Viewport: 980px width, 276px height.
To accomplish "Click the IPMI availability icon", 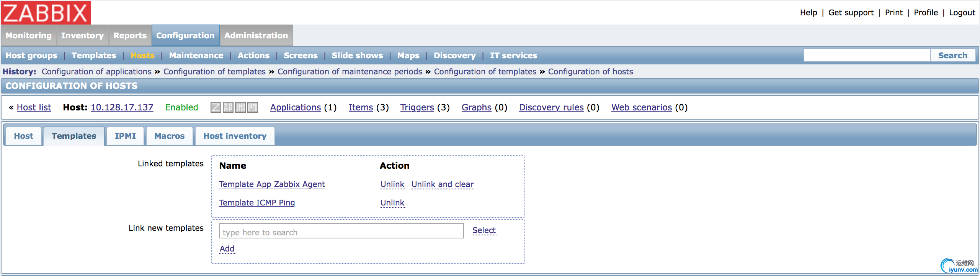I will tap(253, 107).
